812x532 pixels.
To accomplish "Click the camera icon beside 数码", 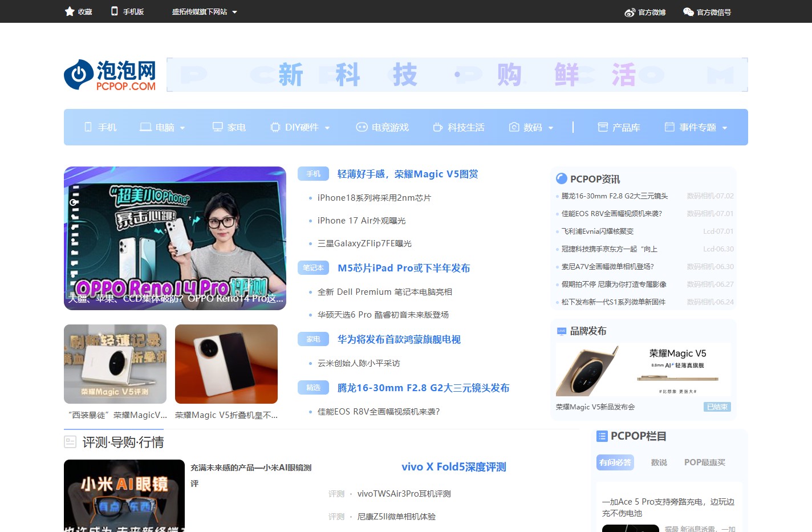I will coord(514,127).
